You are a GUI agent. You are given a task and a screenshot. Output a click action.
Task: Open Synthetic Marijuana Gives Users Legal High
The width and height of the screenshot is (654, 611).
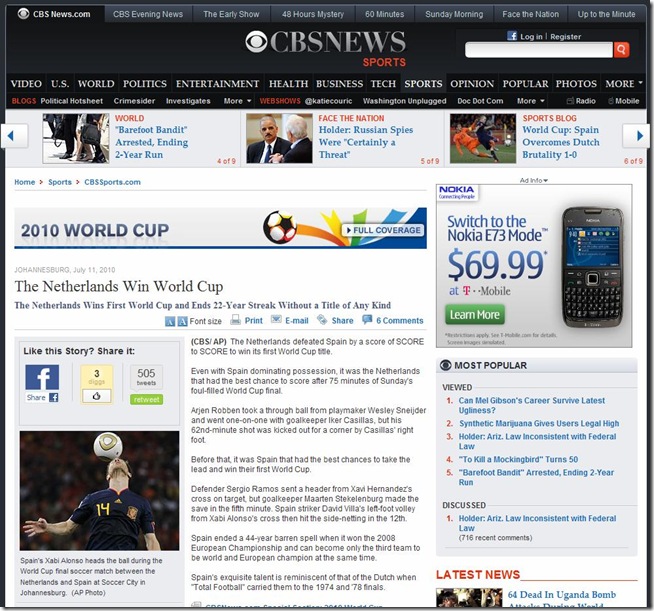point(539,424)
